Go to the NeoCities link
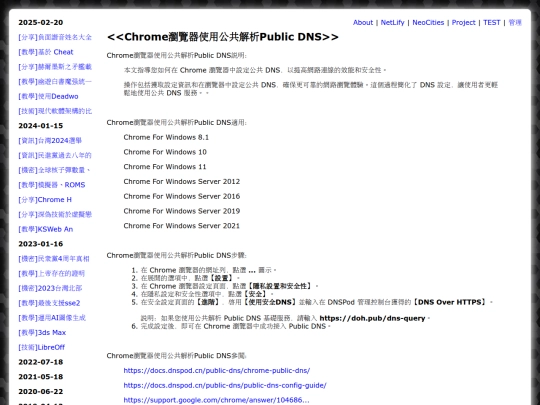The image size is (540, 405). click(428, 22)
